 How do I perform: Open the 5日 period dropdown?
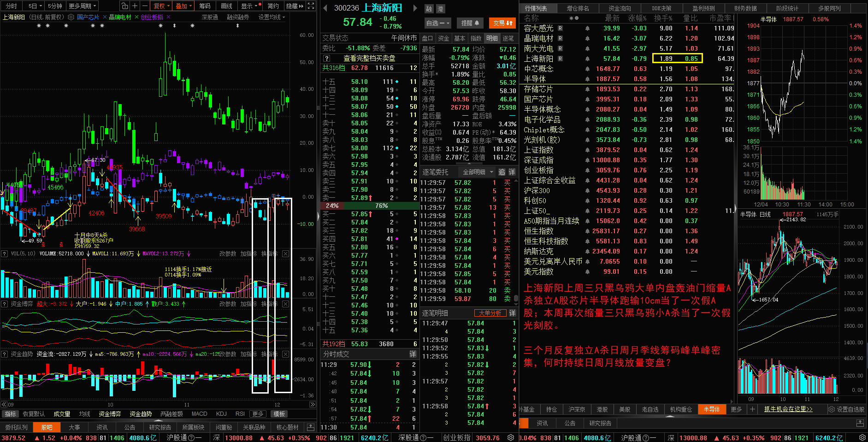tap(35, 6)
